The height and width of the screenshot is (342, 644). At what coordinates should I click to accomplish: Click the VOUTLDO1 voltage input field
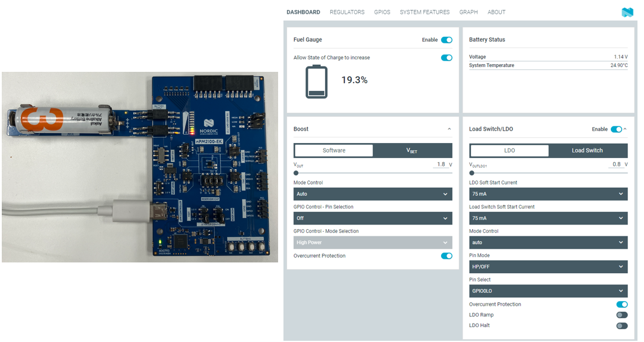click(615, 164)
